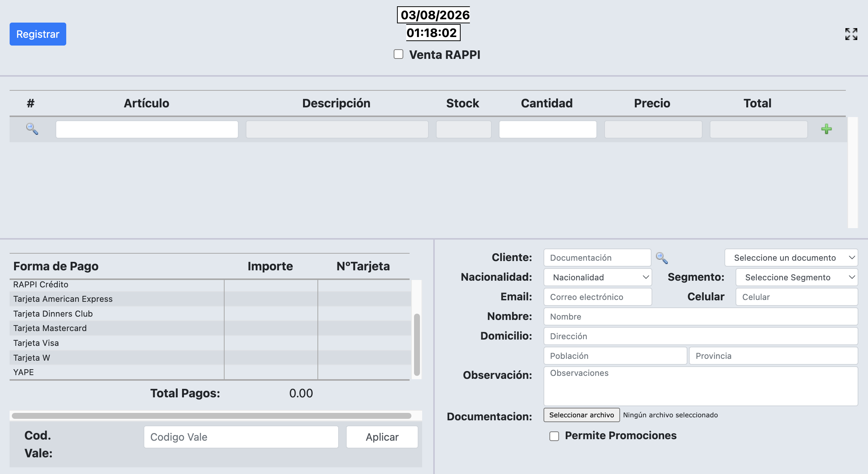
Task: Select Tarjeta American Express payment row
Action: (x=210, y=299)
